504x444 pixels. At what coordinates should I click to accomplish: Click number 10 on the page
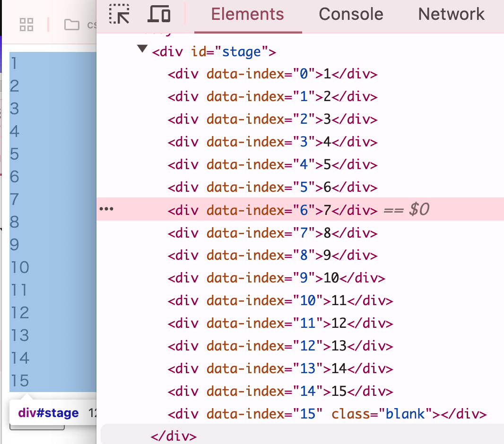click(x=19, y=267)
